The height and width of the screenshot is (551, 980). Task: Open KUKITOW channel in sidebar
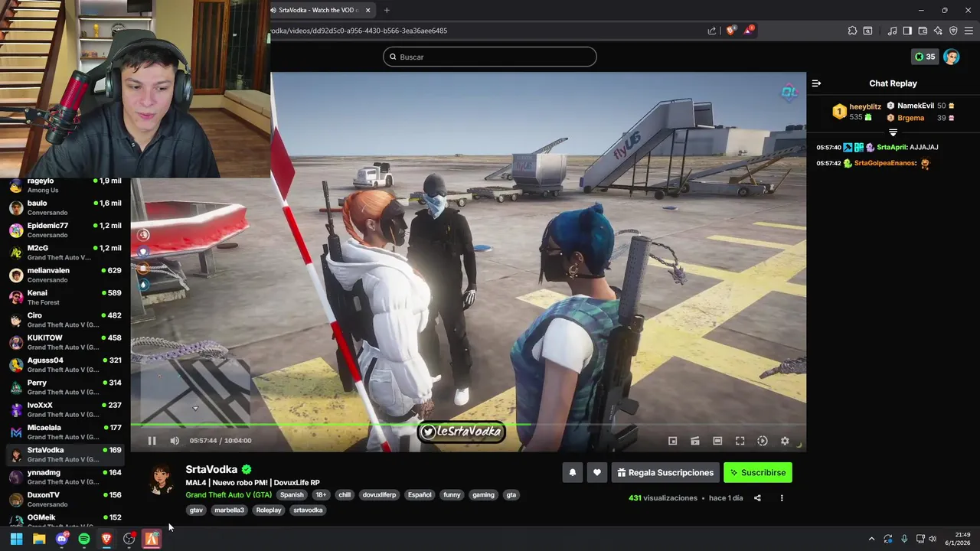(65, 342)
